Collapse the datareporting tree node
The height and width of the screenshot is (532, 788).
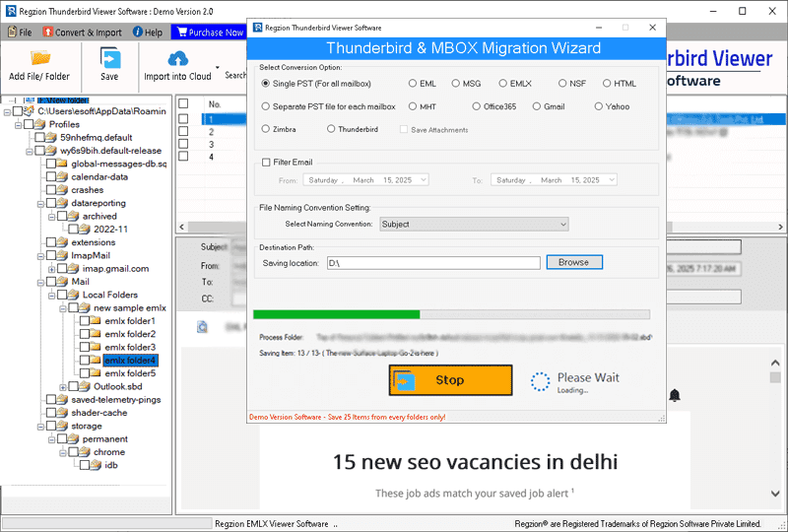(40, 204)
